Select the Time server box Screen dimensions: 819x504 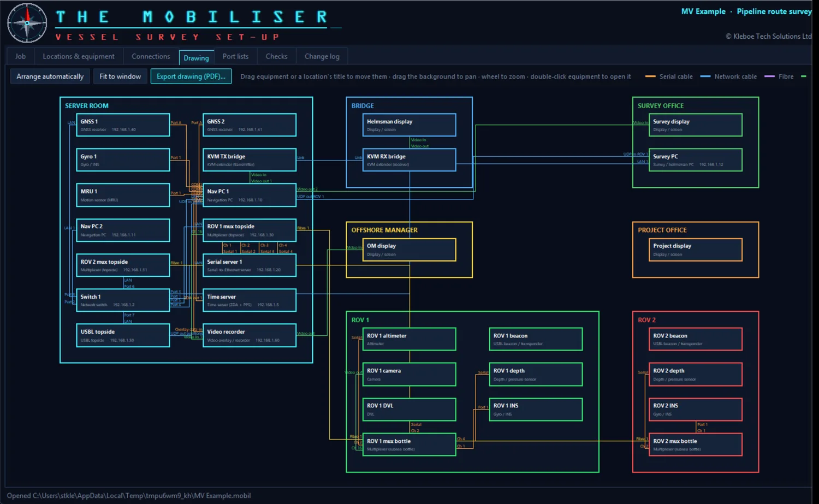click(250, 300)
